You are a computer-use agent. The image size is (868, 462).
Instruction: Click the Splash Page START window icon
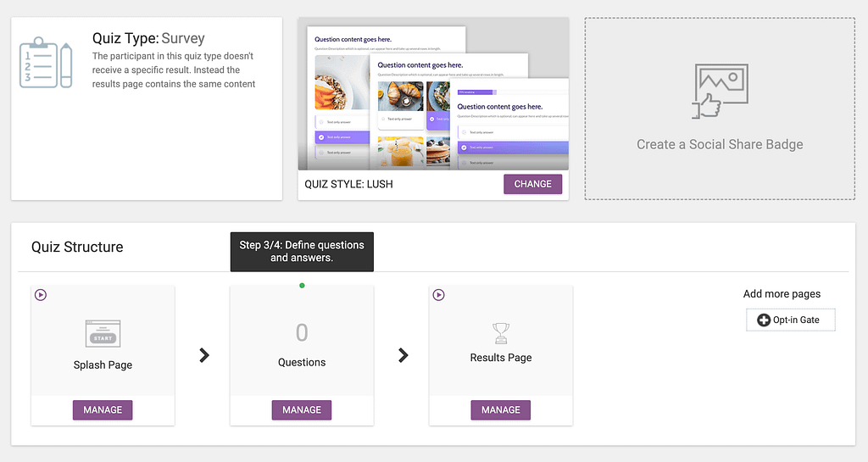(103, 334)
